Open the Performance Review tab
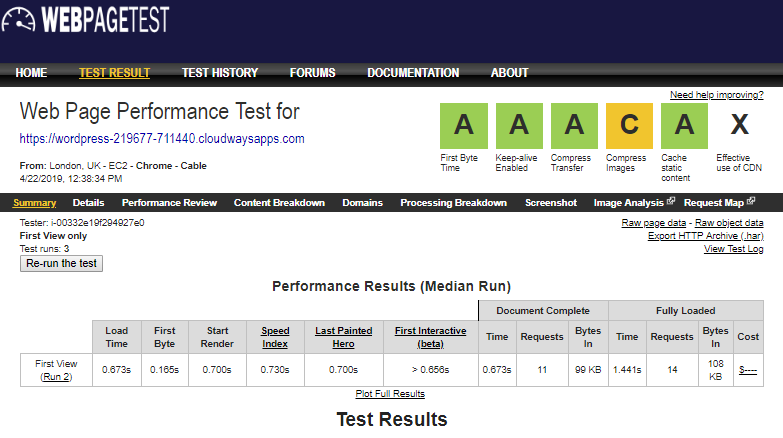This screenshot has width=783, height=438. point(169,203)
